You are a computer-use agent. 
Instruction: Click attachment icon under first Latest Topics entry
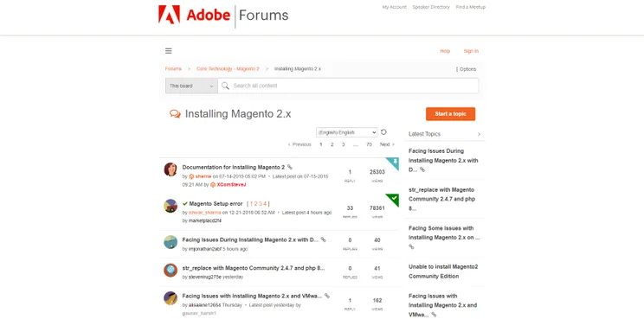[x=422, y=169]
